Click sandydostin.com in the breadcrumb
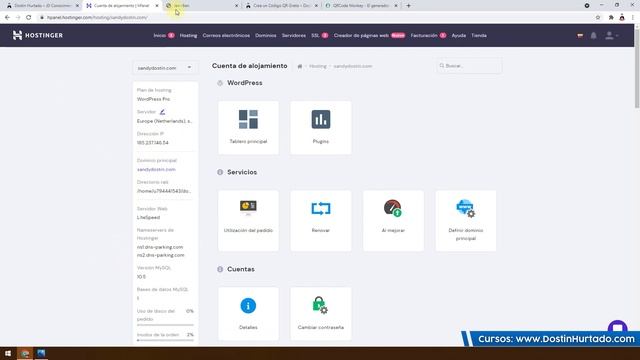 click(353, 66)
